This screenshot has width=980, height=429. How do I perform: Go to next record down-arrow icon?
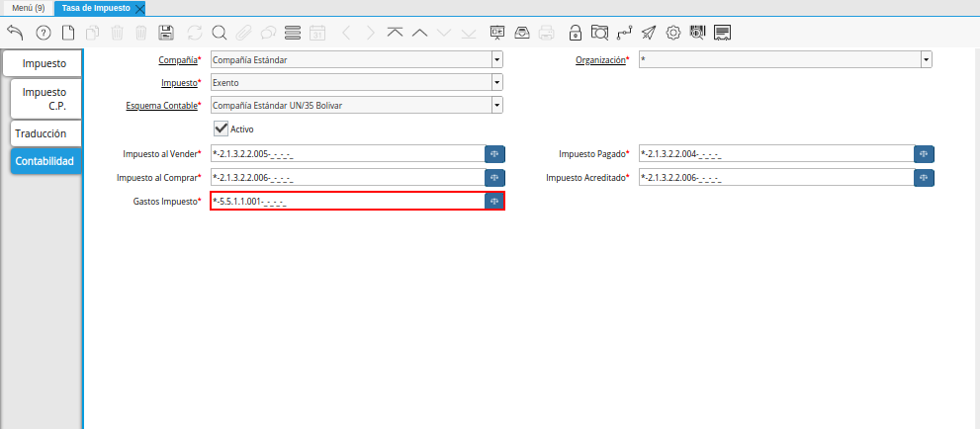(444, 33)
